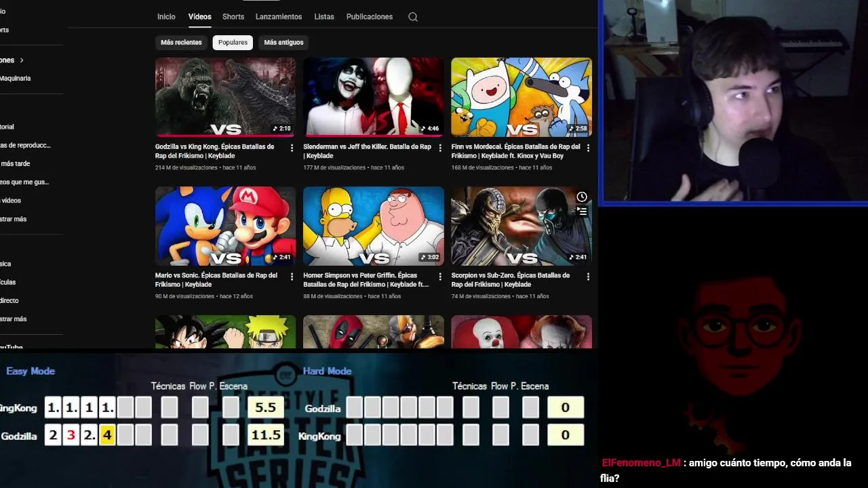Open the Goku and Naruto video thumbnail
Viewport: 868px width, 488px height.
225,332
